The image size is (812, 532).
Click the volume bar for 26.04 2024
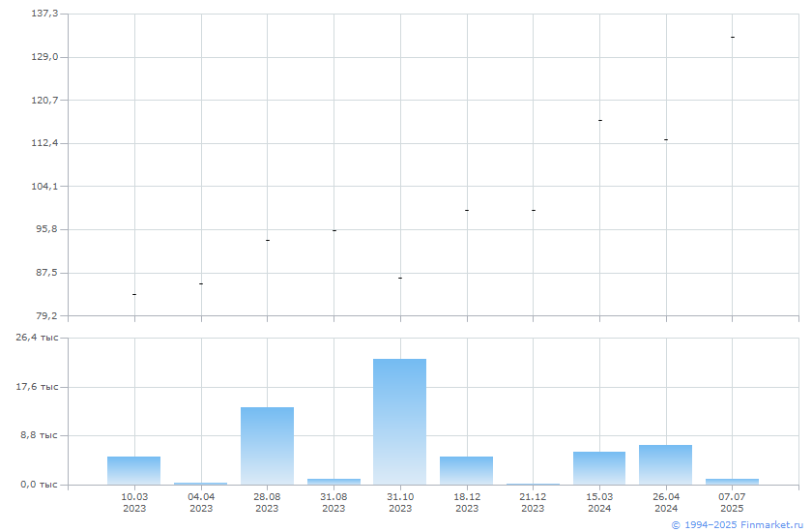pyautogui.click(x=665, y=464)
